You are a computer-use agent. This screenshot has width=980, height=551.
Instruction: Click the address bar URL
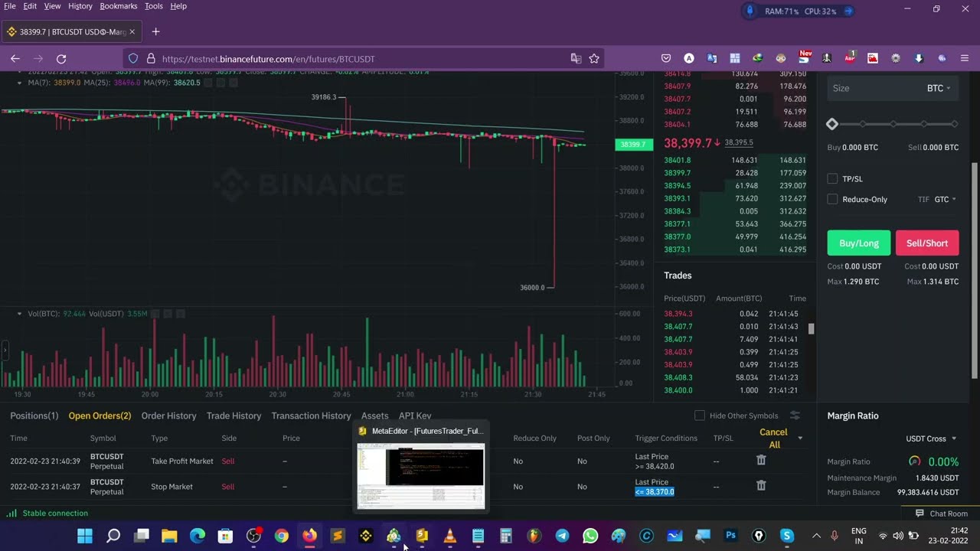tap(268, 59)
